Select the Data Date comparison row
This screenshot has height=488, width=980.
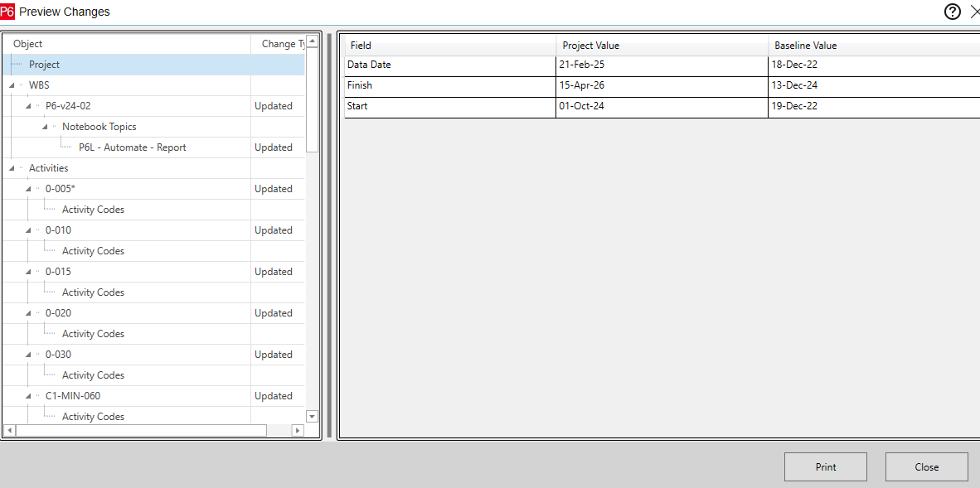497,64
